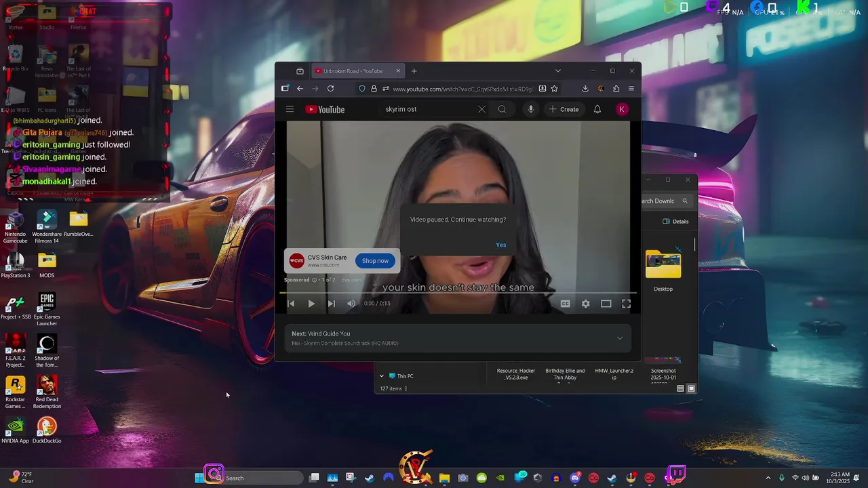Open the www.cvs.com ad link
Viewport: 868px width, 488px height.
(323, 265)
